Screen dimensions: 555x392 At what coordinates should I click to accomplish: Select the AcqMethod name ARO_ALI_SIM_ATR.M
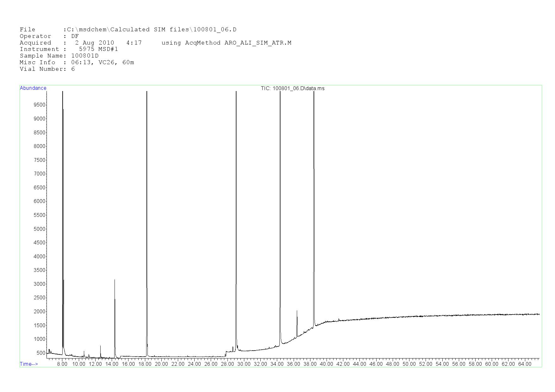[x=258, y=43]
